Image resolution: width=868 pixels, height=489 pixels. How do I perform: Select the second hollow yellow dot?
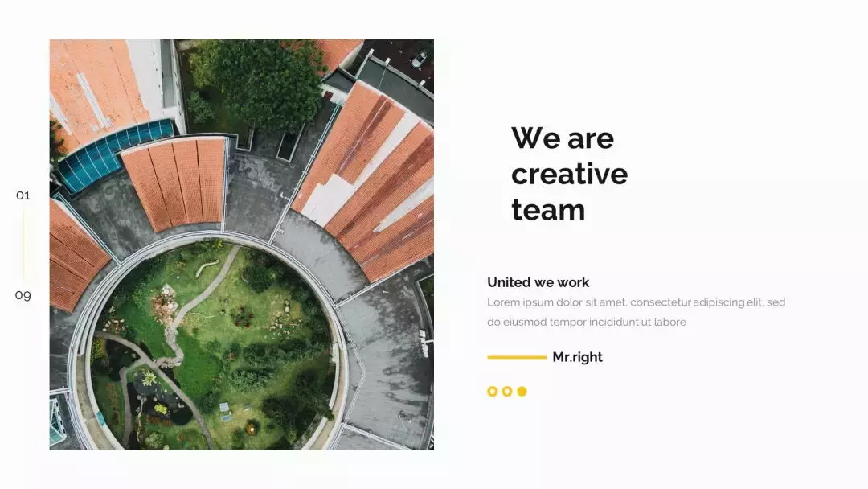click(507, 392)
